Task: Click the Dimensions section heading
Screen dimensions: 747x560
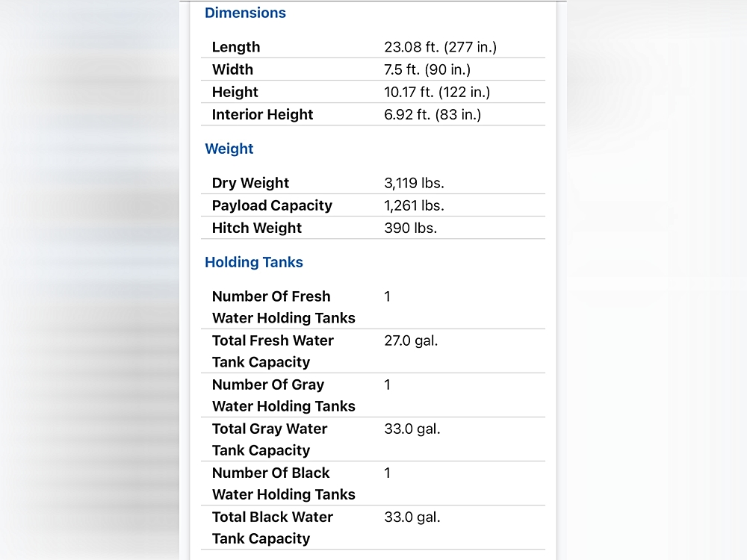Action: coord(245,13)
